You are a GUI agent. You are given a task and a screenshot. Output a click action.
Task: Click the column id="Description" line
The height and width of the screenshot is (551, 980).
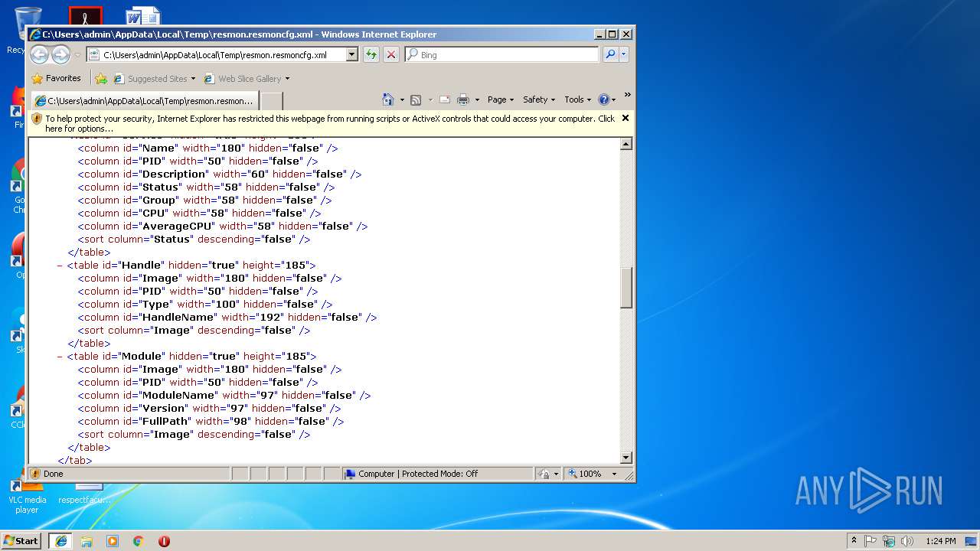(x=220, y=174)
